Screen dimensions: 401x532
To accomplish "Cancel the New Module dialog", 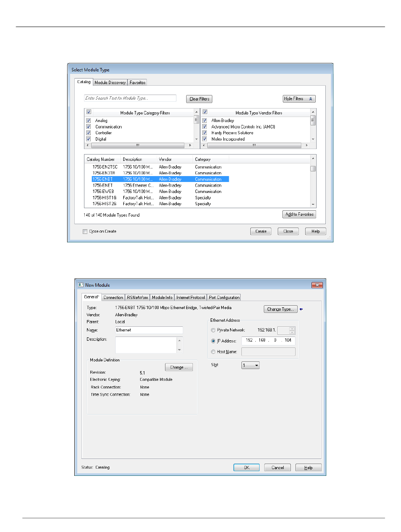I will (x=277, y=468).
